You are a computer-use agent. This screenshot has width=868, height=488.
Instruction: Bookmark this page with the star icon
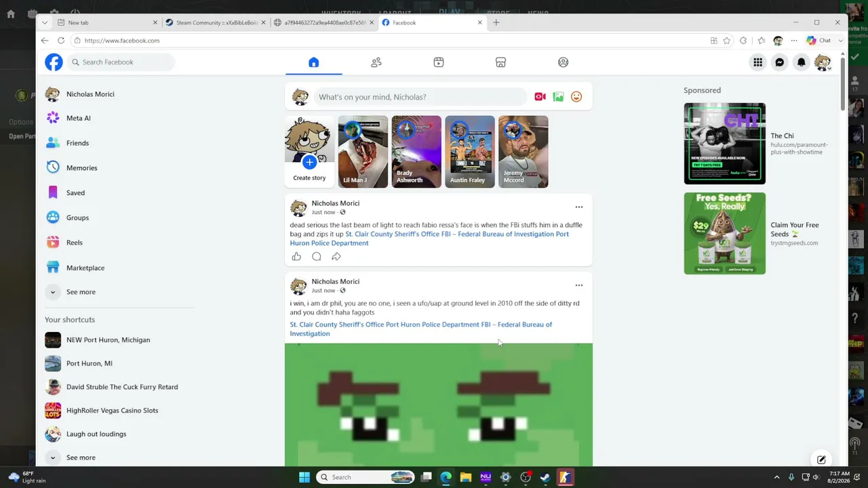click(727, 41)
